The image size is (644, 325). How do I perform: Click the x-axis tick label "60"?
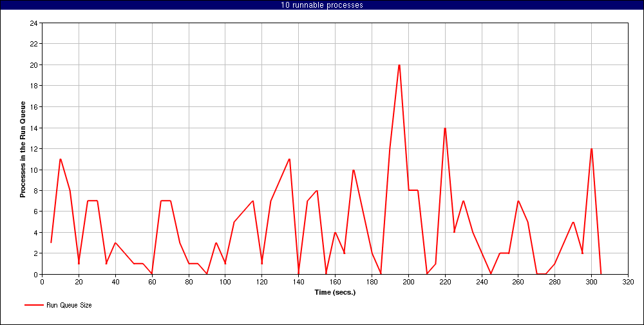pos(152,282)
